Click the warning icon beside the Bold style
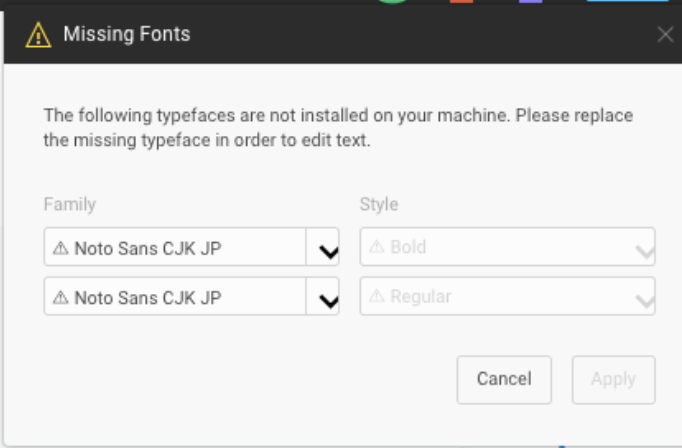This screenshot has width=682, height=448. click(x=377, y=247)
